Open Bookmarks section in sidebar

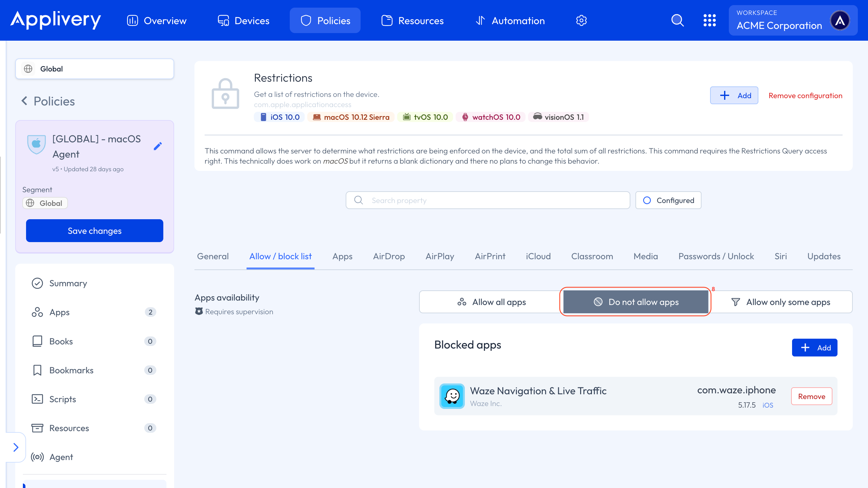point(71,370)
